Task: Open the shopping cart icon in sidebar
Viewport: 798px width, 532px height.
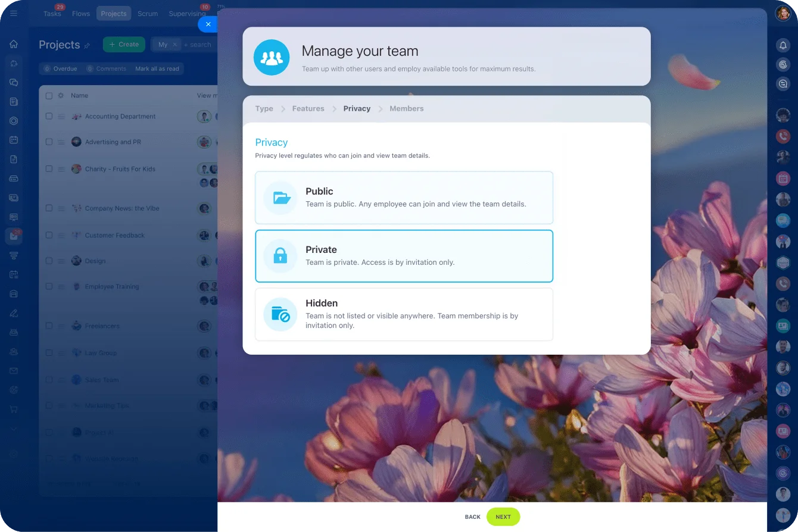Action: [x=14, y=409]
